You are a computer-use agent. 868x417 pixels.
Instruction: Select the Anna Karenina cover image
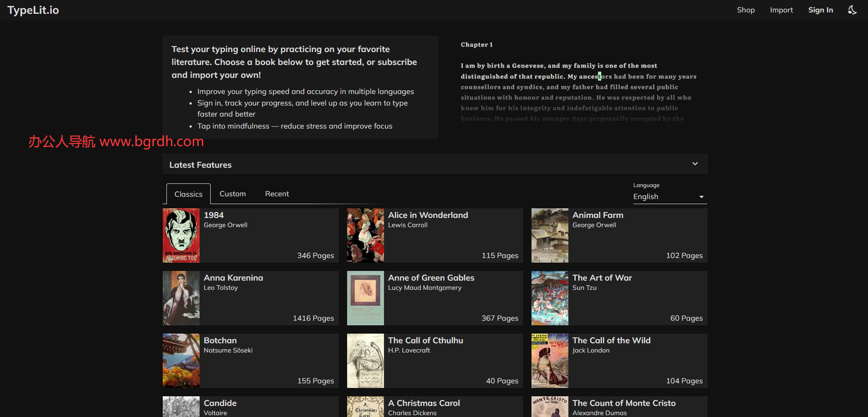(x=181, y=298)
